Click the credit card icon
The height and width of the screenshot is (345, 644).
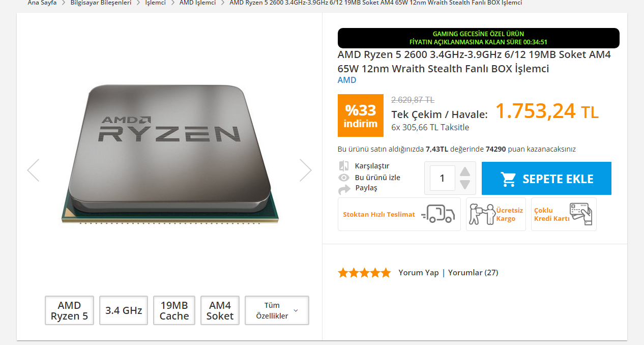pos(581,214)
